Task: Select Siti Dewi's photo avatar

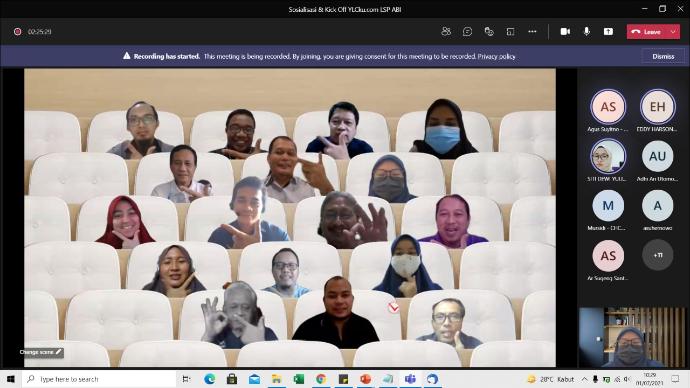Action: (608, 156)
